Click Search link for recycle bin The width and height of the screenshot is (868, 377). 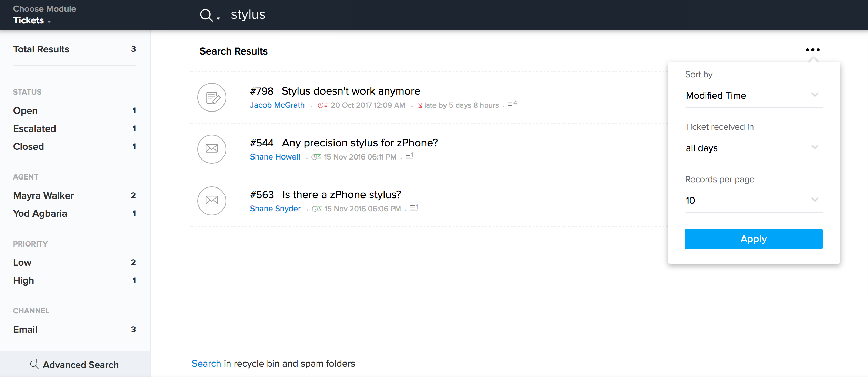pos(206,364)
